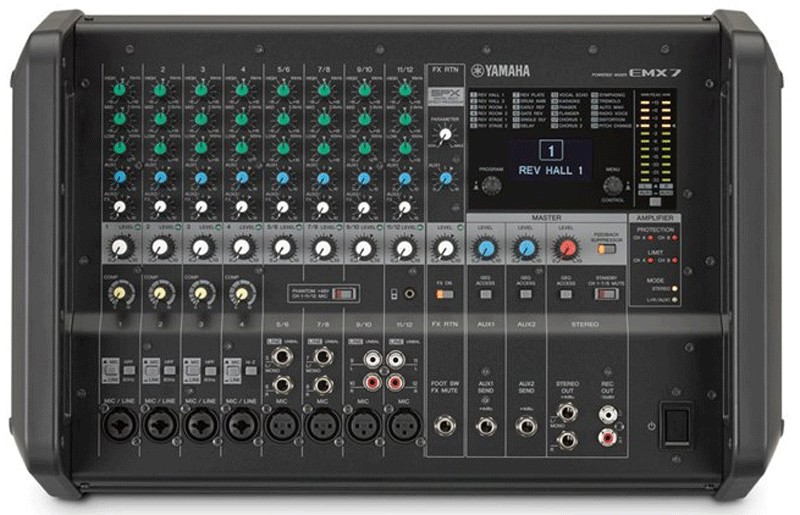Image resolution: width=800 pixels, height=515 pixels.
Task: Click the channel 9/10 LEVEL knob
Action: pos(364,249)
